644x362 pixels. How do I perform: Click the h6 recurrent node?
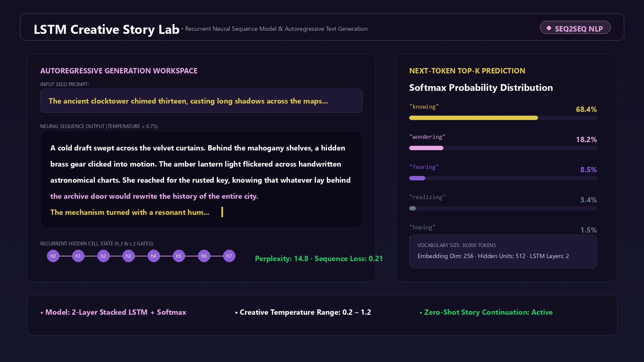pos(204,256)
